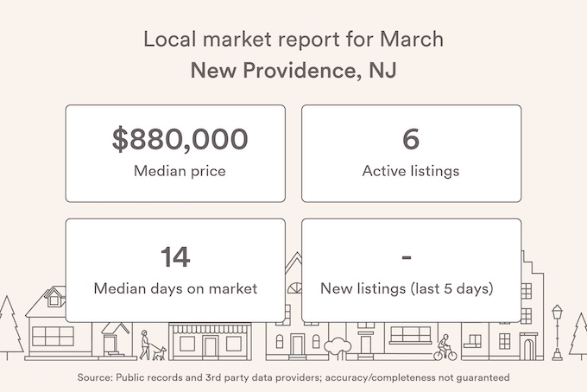Click the dash in New listings card
587x392 pixels.
coord(407,257)
